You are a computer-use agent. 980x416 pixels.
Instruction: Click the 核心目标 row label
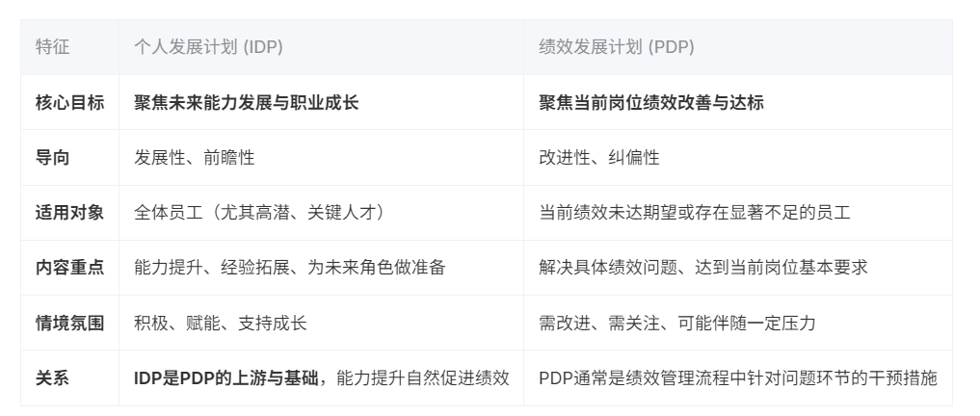click(69, 102)
